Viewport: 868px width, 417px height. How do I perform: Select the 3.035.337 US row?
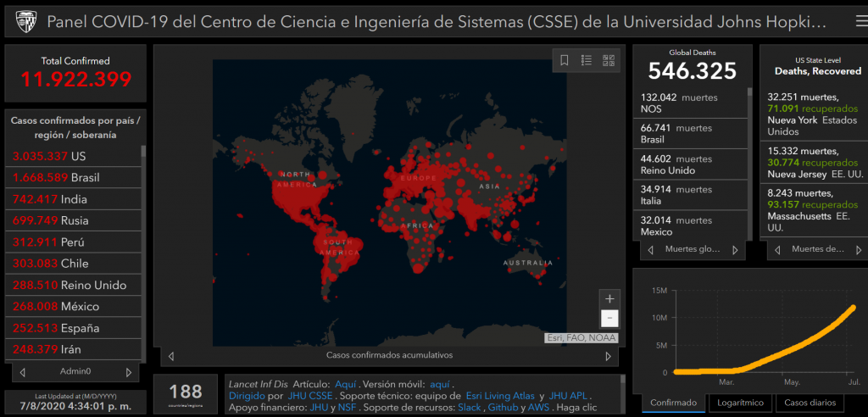(x=73, y=156)
